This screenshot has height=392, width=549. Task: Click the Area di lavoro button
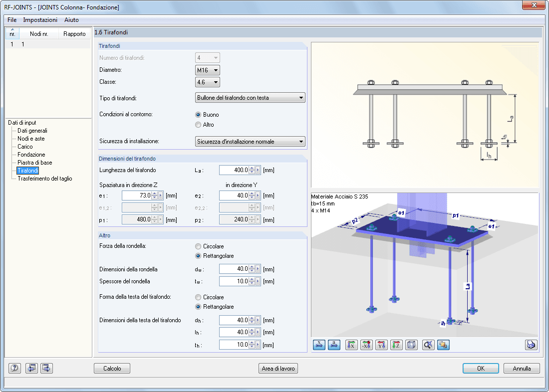(x=278, y=368)
